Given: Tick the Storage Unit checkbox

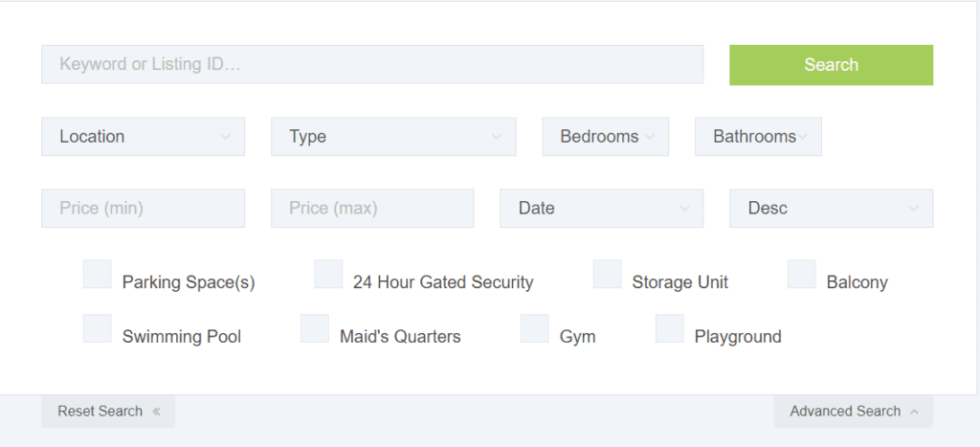Looking at the screenshot, I should [x=607, y=274].
